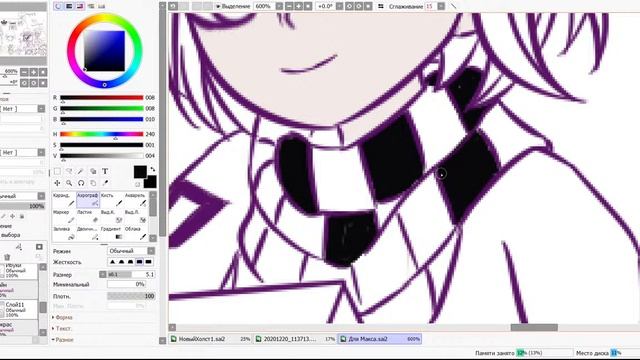Switch to 20201220_113713 document tab
This screenshot has height=360, width=640.
[296, 339]
